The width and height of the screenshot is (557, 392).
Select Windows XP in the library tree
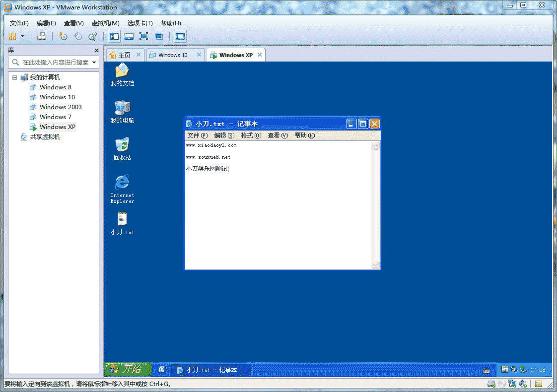pyautogui.click(x=58, y=127)
